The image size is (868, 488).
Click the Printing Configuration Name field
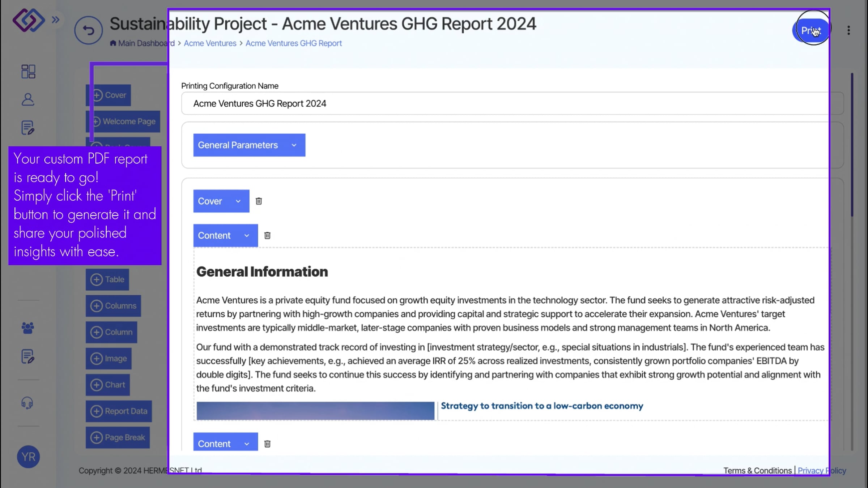(x=506, y=103)
